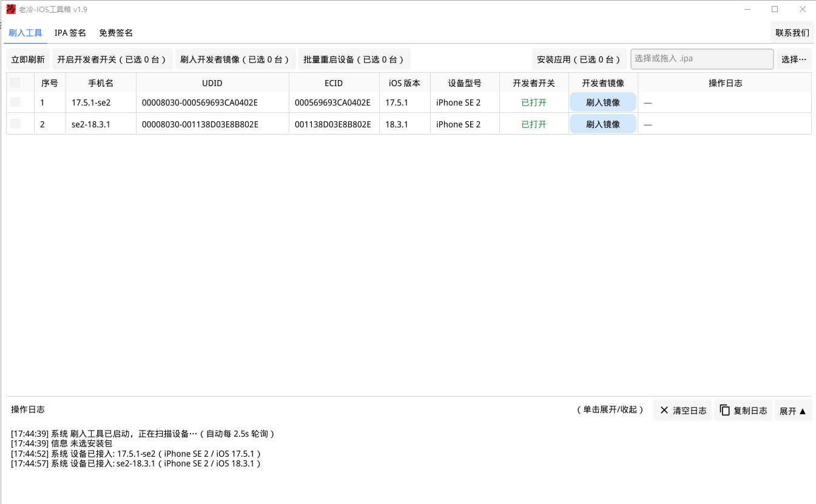Click the phone name 17.5.1-se2 cell
The height and width of the screenshot is (504, 816).
(x=101, y=102)
